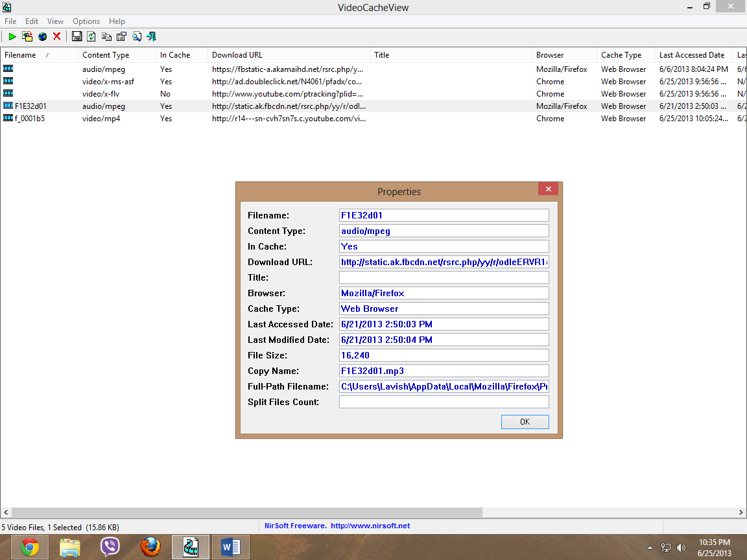
Task: Copy selected files to folder toolbar icon
Action: click(27, 36)
